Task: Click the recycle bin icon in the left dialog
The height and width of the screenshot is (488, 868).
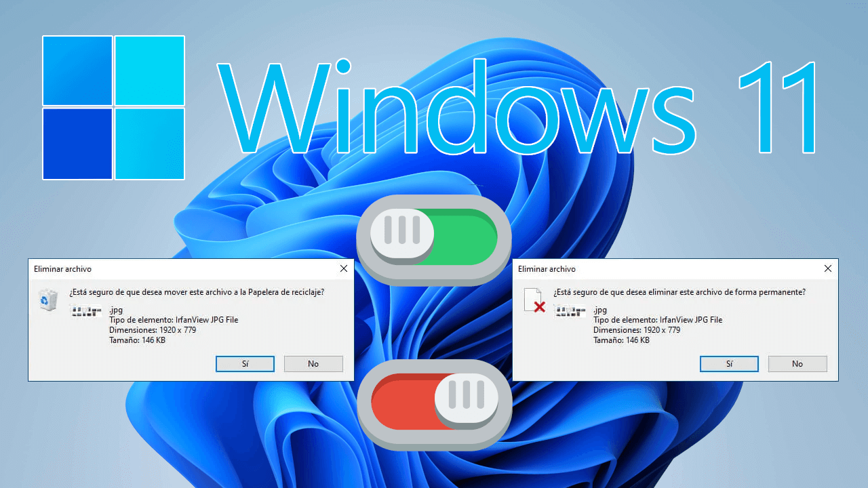Action: (47, 299)
